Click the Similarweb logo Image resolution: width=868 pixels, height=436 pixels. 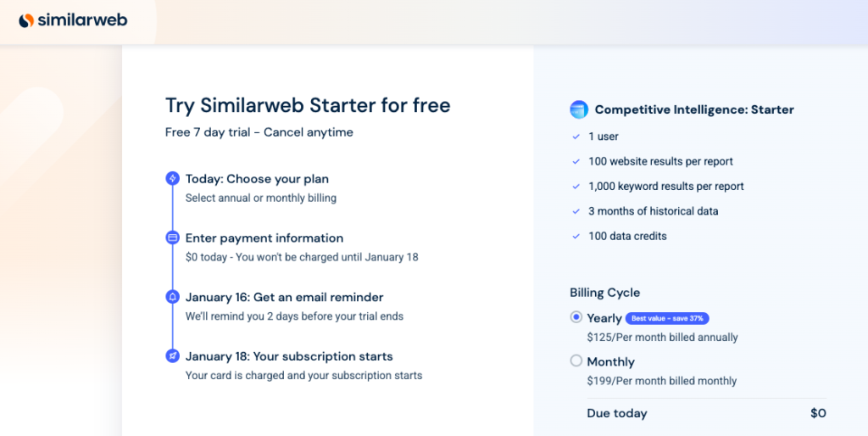click(x=73, y=20)
